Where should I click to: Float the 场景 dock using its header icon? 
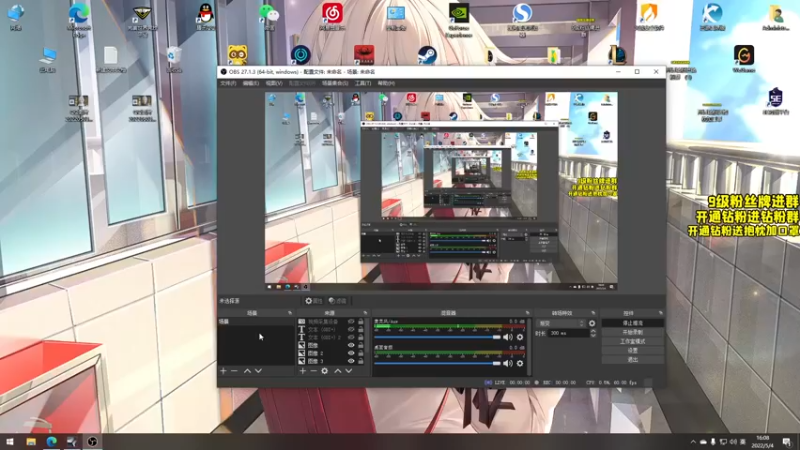point(290,313)
